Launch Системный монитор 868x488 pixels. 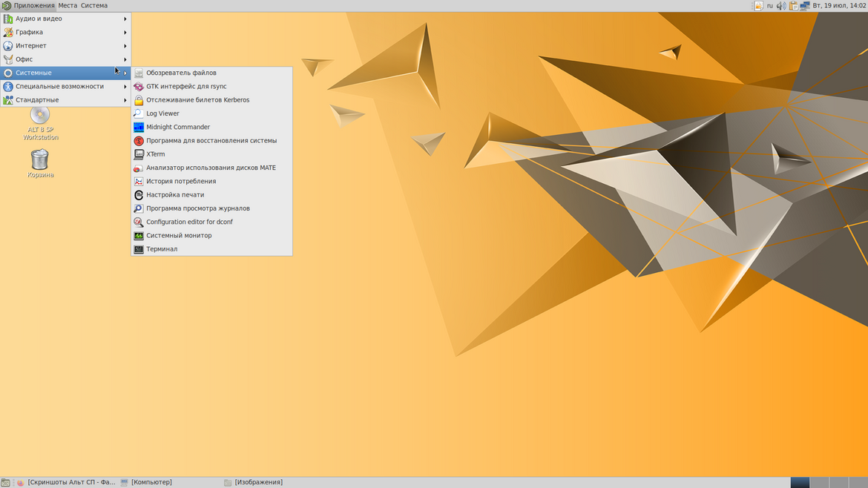coord(211,236)
